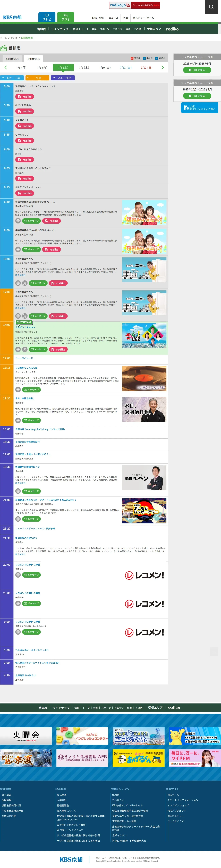View the 2026年4月〜2026年9月 timetable PDF
This screenshot has width=221, height=868.
click(197, 70)
